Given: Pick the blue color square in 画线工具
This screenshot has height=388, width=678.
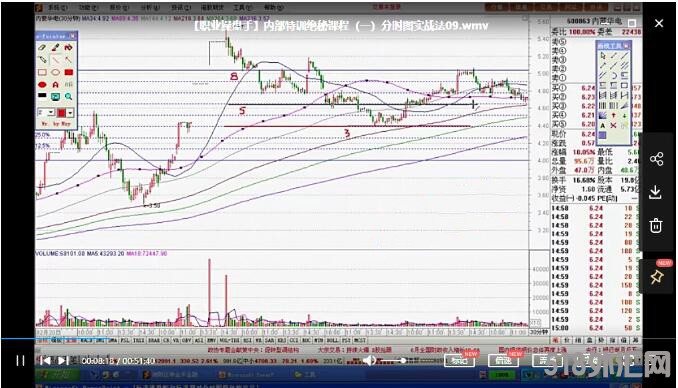Looking at the screenshot, I should click(x=603, y=135).
